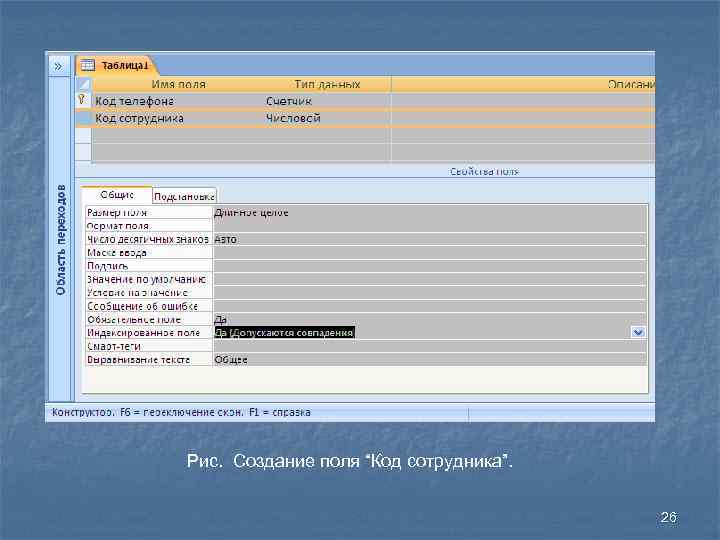Click the Свойства поля section label
Screen dimensions: 720x540
coord(484,171)
